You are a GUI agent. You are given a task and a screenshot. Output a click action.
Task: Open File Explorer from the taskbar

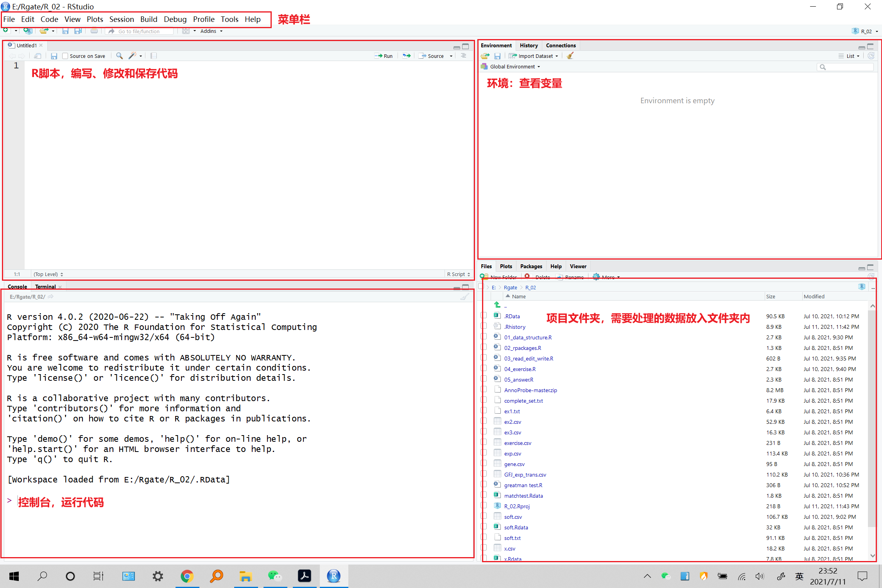[246, 576]
